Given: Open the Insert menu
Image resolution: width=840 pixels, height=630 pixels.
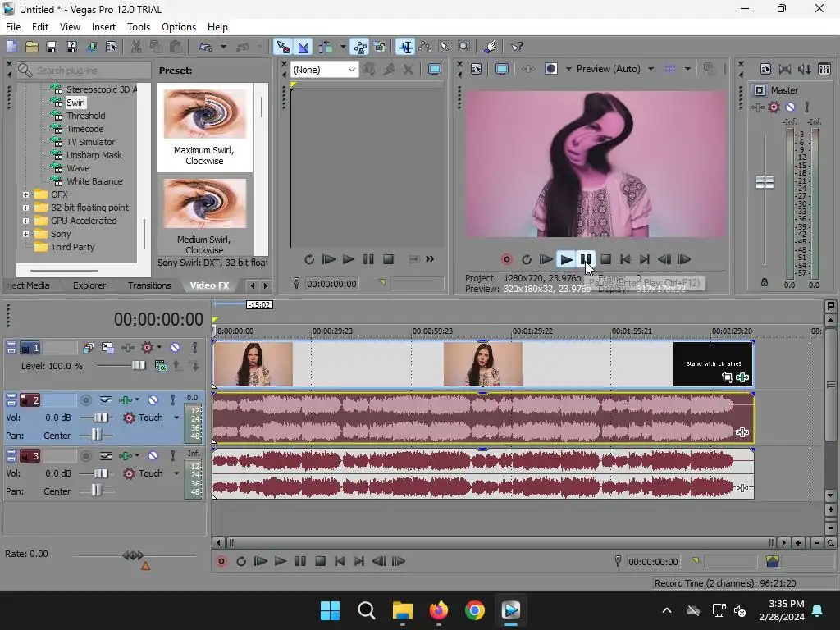Looking at the screenshot, I should coord(103,27).
